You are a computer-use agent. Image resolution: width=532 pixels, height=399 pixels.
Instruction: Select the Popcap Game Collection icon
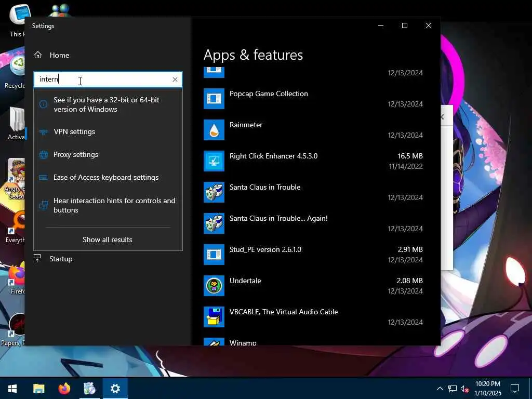pyautogui.click(x=214, y=99)
